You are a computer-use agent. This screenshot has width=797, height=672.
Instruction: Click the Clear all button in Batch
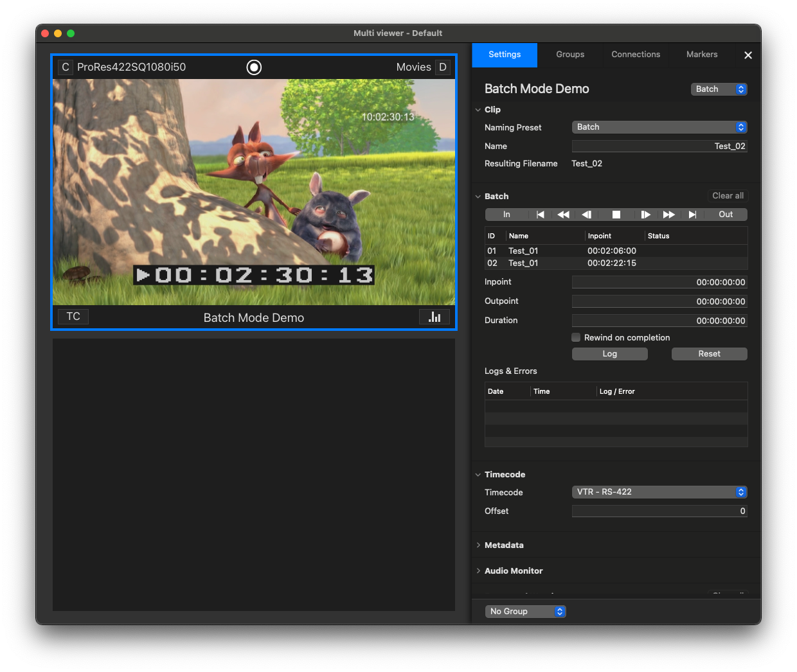pos(728,196)
